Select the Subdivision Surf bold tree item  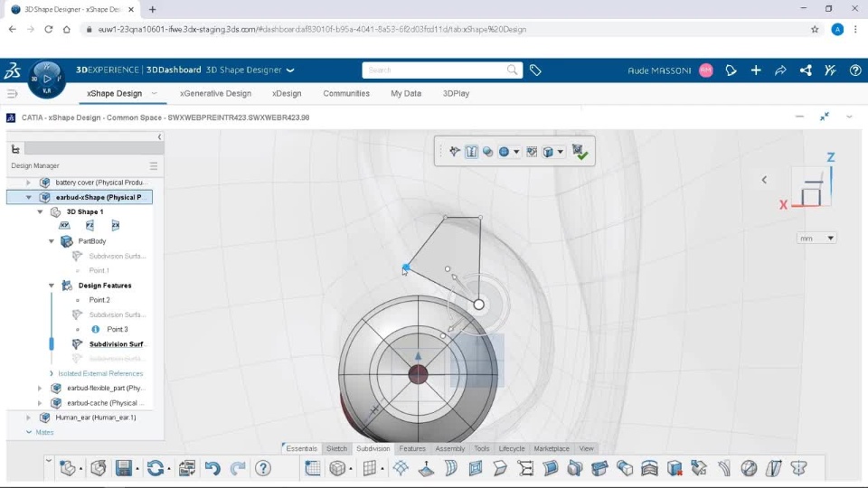pyautogui.click(x=116, y=344)
